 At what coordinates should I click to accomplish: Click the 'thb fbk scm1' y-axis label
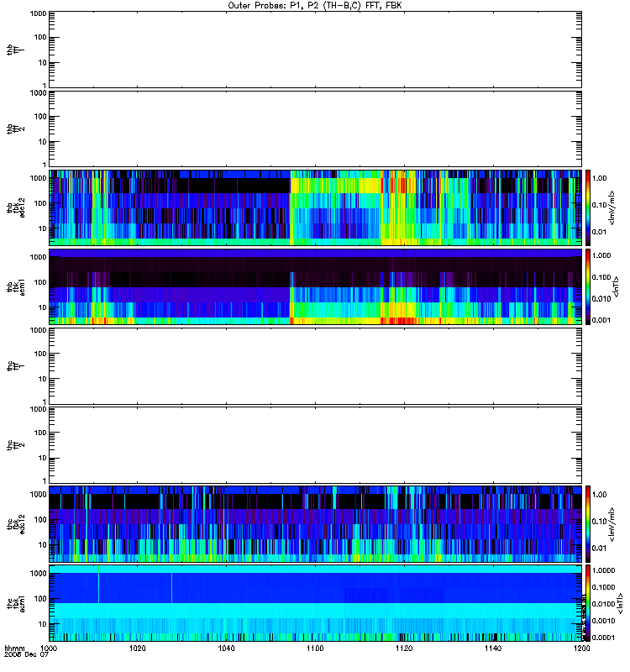(15, 286)
